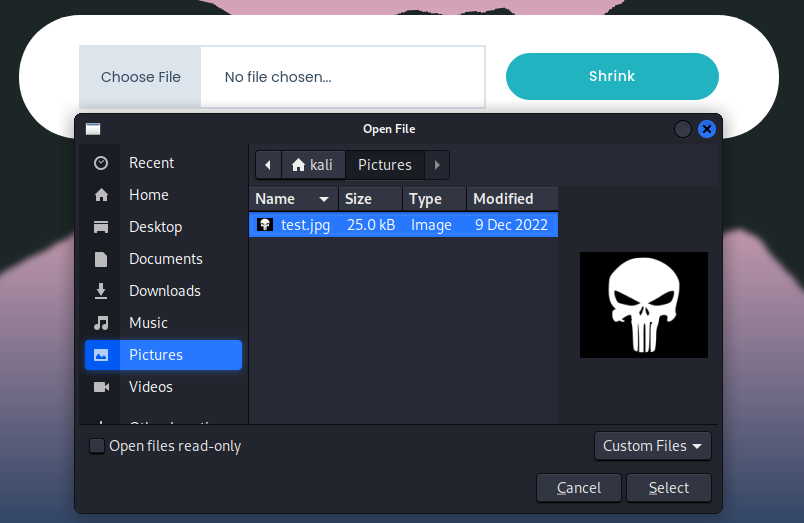Click the Cancel button
804x523 pixels.
click(579, 488)
